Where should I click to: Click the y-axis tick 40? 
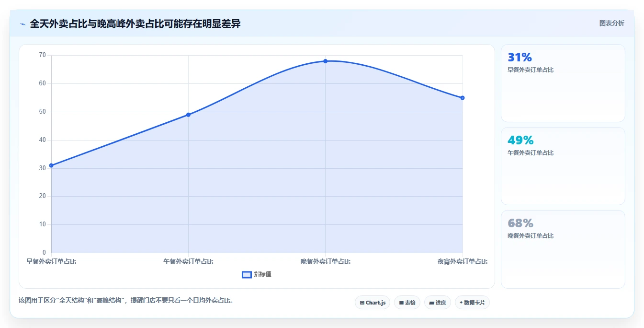coord(42,140)
